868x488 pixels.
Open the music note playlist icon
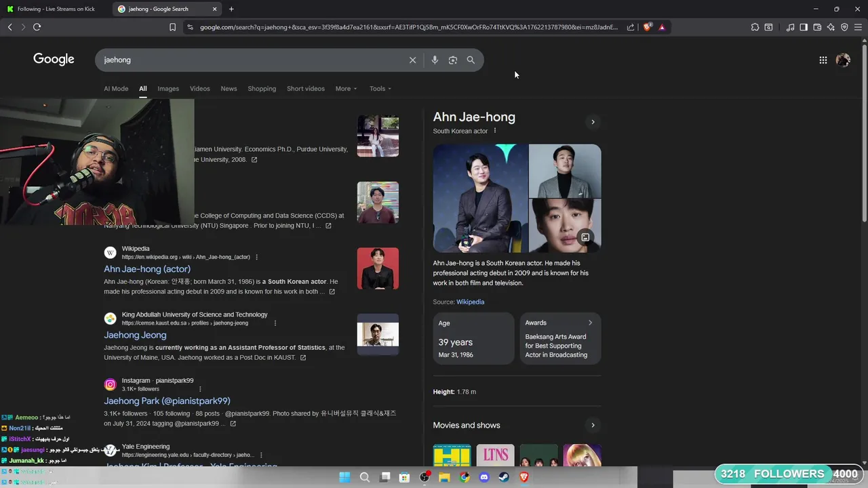(x=790, y=27)
